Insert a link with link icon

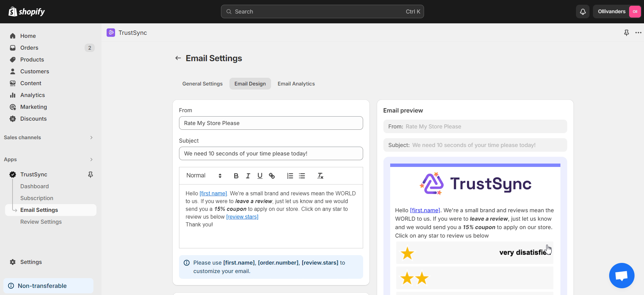(x=272, y=176)
